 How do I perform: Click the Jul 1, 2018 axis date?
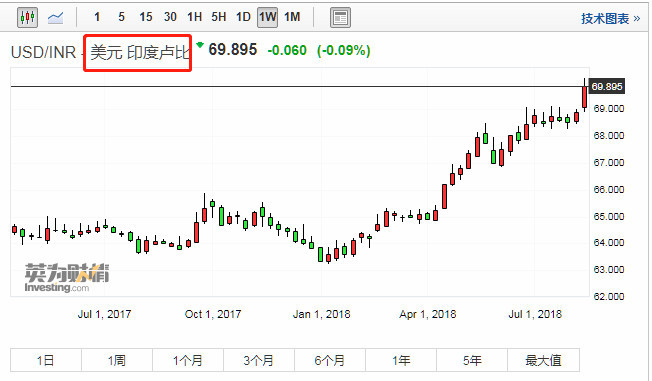(535, 314)
